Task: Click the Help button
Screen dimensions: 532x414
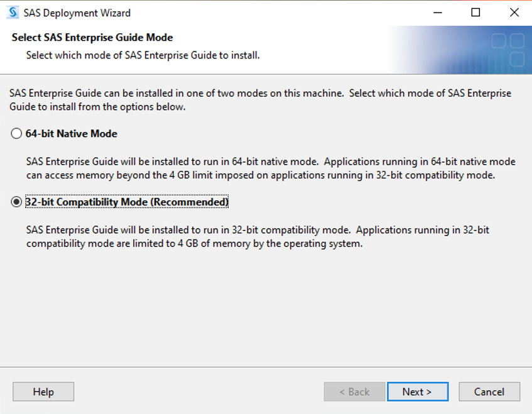Action: [43, 391]
